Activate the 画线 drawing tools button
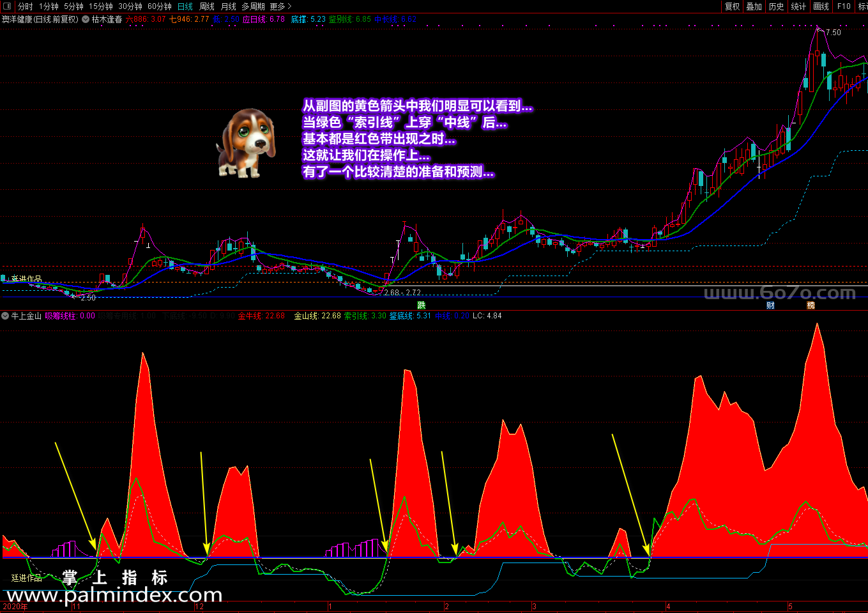Screen dimensions: 868x613 click(x=821, y=6)
